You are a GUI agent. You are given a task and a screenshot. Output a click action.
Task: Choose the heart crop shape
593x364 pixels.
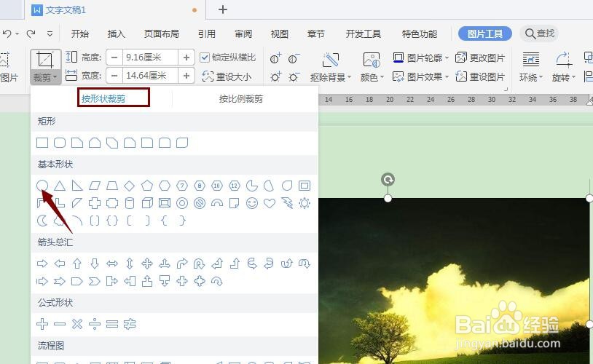[270, 203]
